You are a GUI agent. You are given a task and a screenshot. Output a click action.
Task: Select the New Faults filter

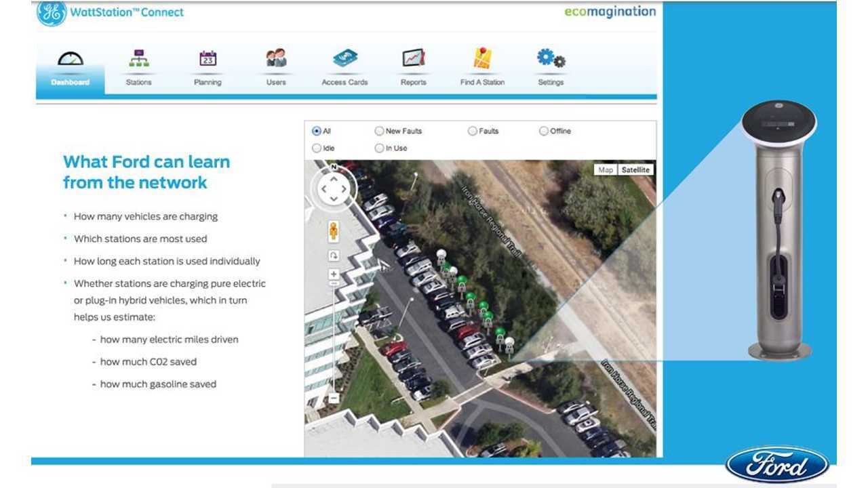click(x=379, y=131)
